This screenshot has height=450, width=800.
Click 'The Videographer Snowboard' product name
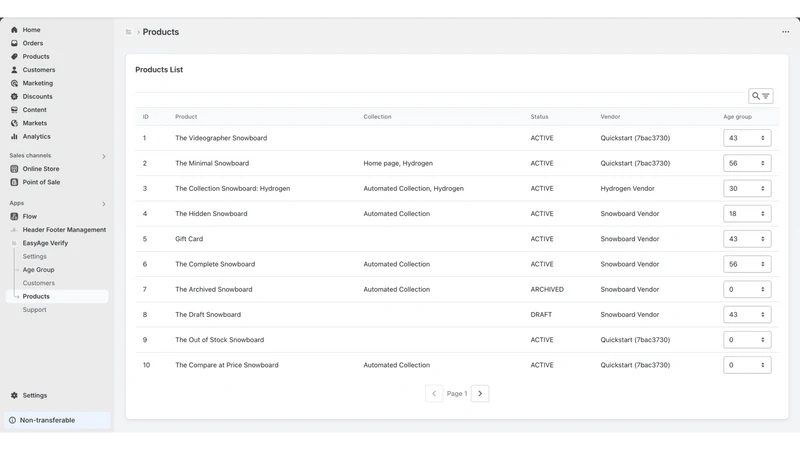pyautogui.click(x=221, y=138)
